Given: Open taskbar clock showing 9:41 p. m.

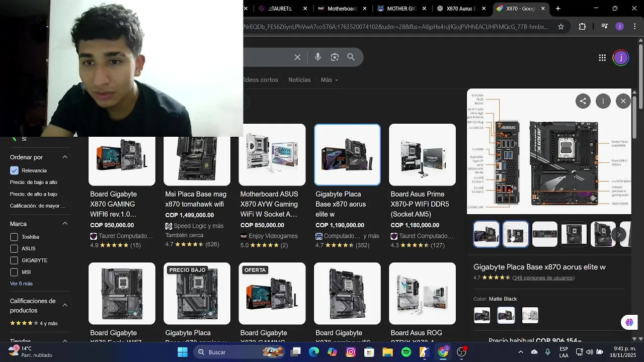Looking at the screenshot, I should (x=622, y=352).
